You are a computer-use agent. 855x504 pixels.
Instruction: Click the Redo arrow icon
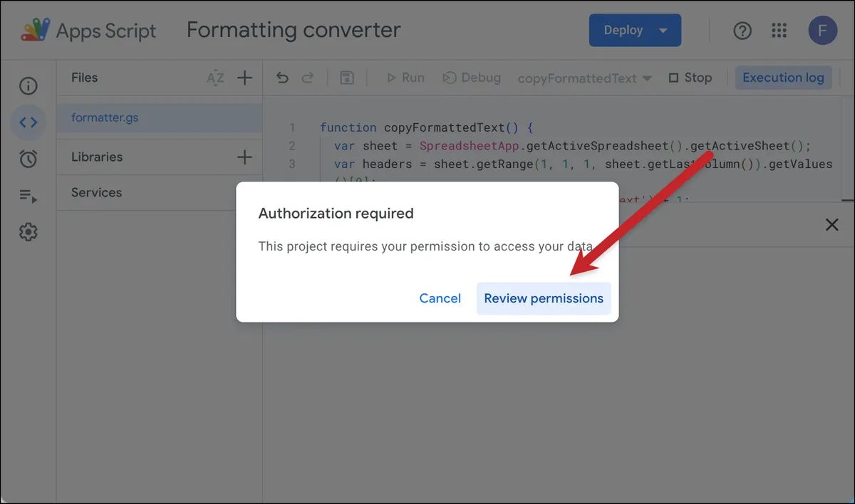(307, 78)
